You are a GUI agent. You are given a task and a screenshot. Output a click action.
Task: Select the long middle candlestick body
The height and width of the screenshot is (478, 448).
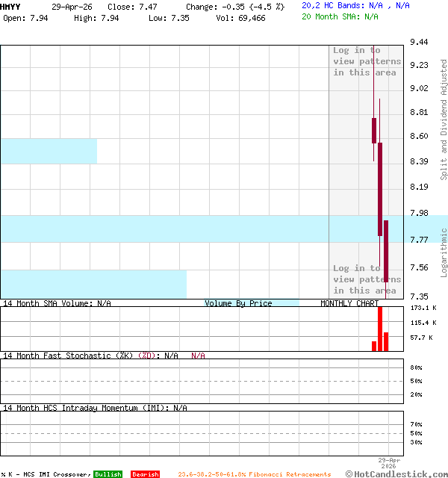tap(380, 189)
